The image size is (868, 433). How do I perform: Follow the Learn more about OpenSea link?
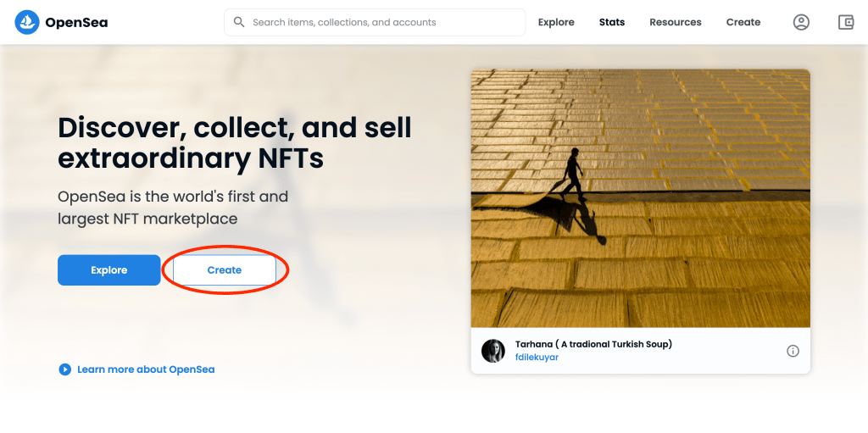146,369
